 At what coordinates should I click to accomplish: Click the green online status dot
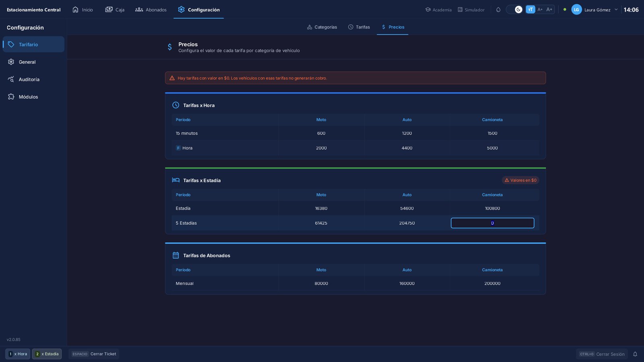coord(565,9)
